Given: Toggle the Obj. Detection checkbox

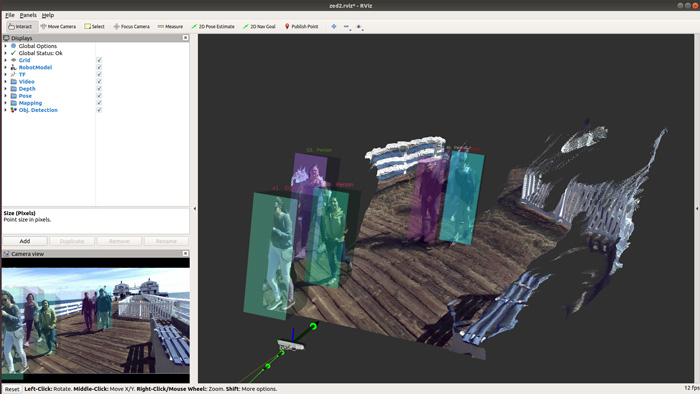Looking at the screenshot, I should click(x=99, y=110).
